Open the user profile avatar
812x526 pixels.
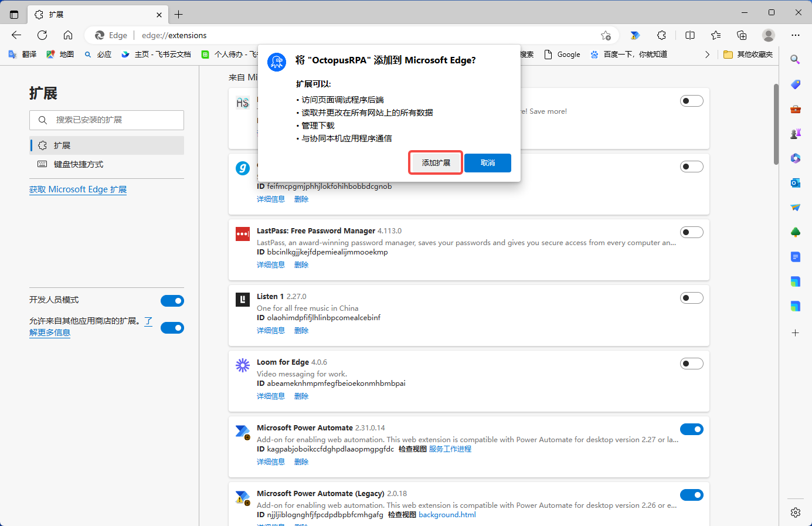(769, 35)
